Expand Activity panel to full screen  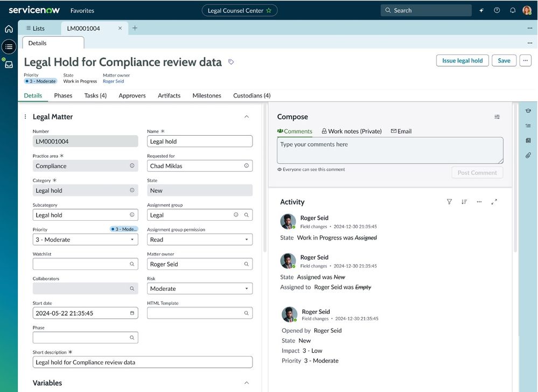pos(494,202)
